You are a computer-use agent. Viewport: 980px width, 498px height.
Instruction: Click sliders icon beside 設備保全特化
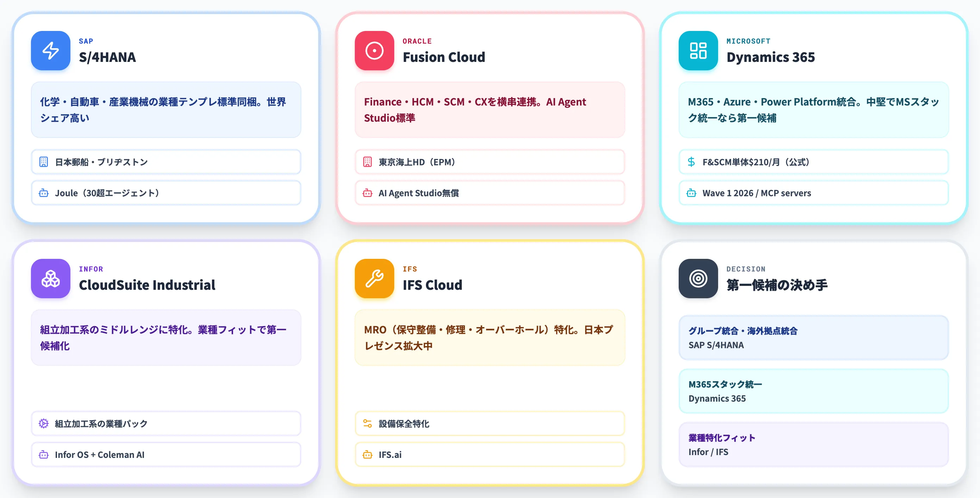click(367, 423)
